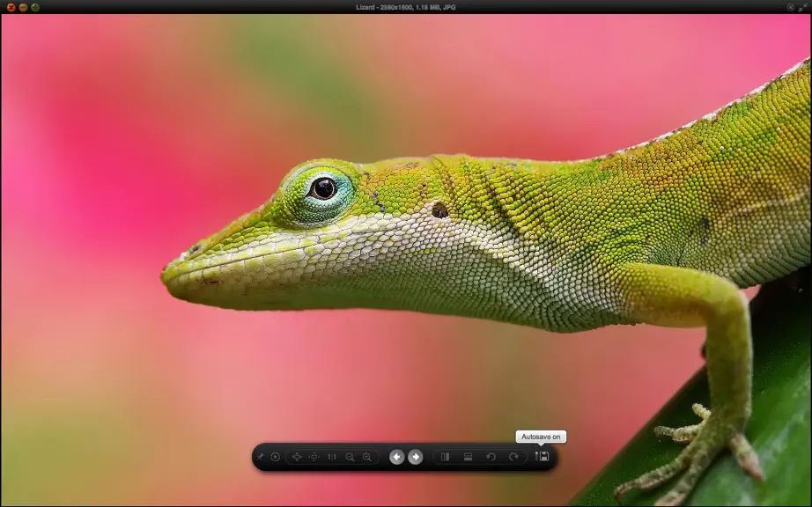Maximize the viewer with the green button

[x=35, y=7]
